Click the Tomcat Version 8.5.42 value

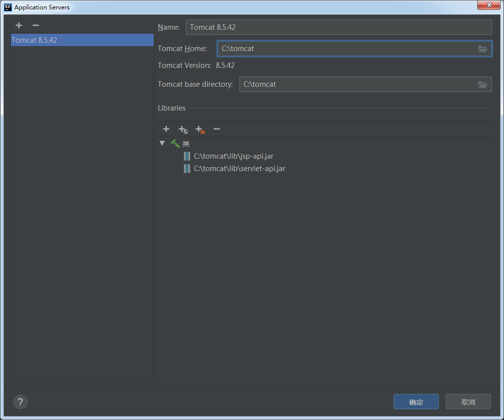225,65
